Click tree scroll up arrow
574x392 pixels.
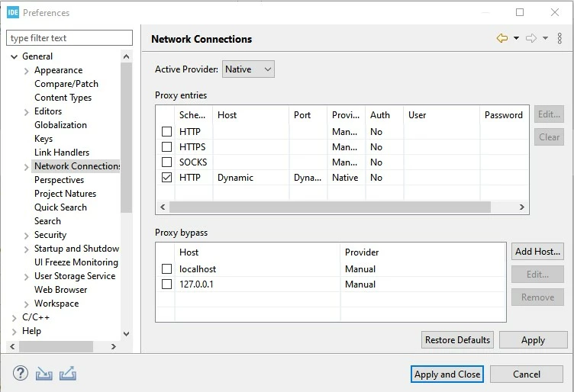tap(126, 56)
